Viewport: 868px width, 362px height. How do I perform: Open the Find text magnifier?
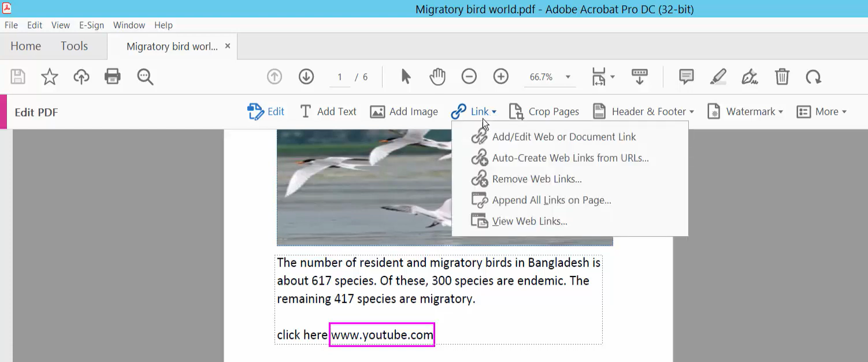click(145, 77)
